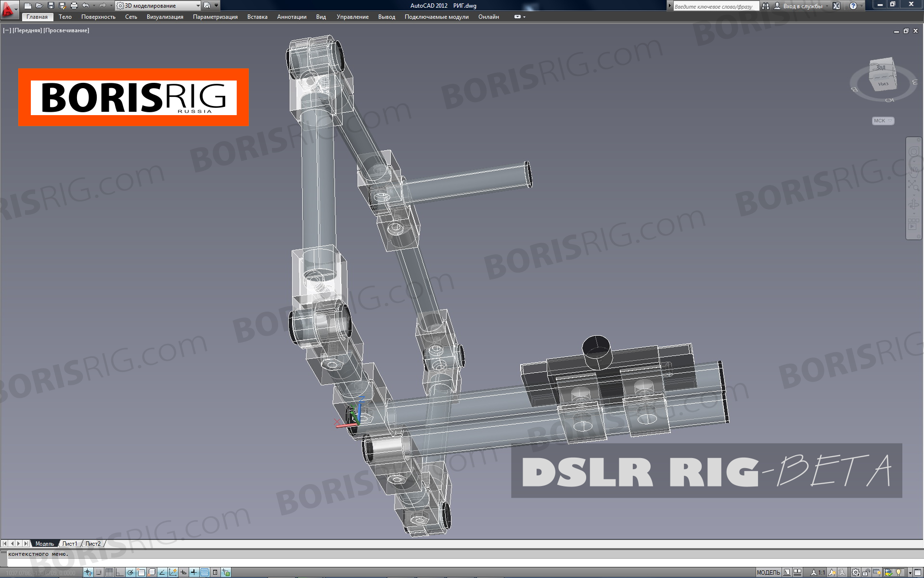Expand the Help dropdown arrow

pyautogui.click(x=861, y=6)
